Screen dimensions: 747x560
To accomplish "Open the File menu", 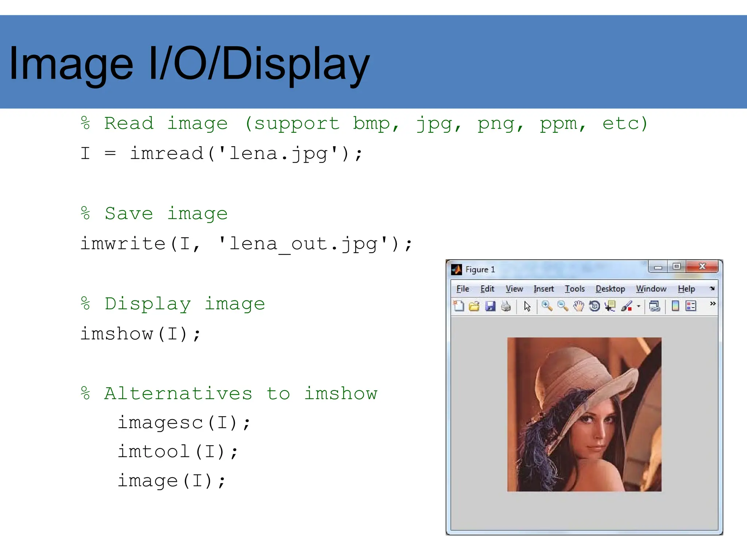I will click(x=463, y=289).
